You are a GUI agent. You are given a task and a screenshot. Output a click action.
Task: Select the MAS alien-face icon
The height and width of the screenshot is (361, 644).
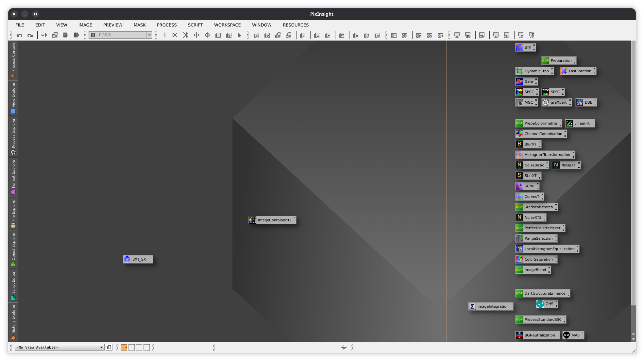pyautogui.click(x=567, y=335)
